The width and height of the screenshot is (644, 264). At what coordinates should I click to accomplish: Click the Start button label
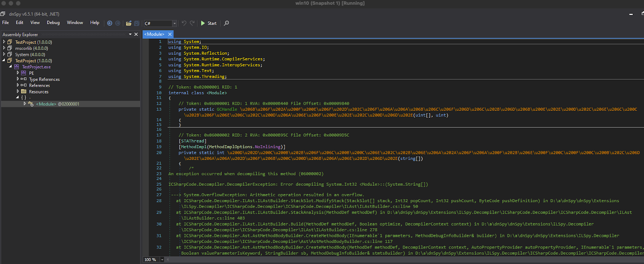(212, 23)
